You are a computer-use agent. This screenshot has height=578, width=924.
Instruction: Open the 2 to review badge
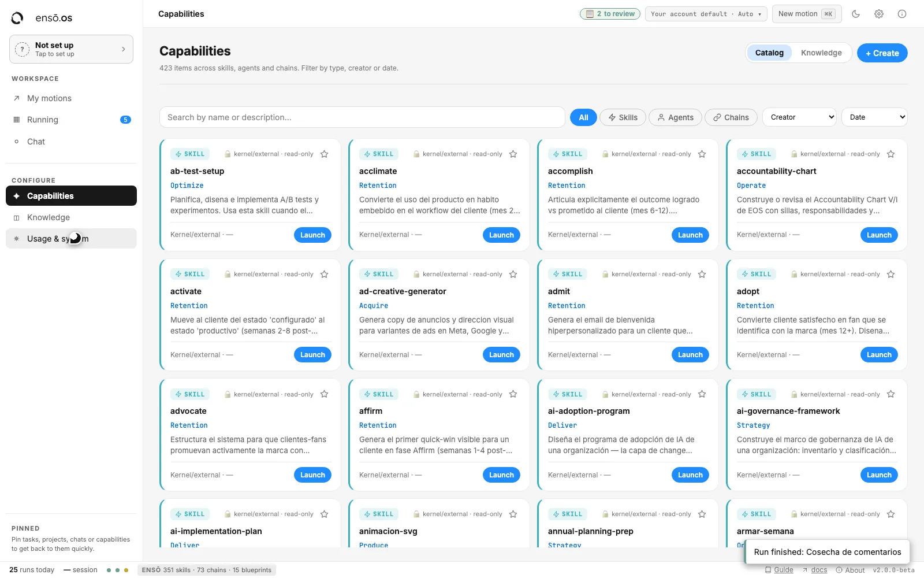pos(610,14)
